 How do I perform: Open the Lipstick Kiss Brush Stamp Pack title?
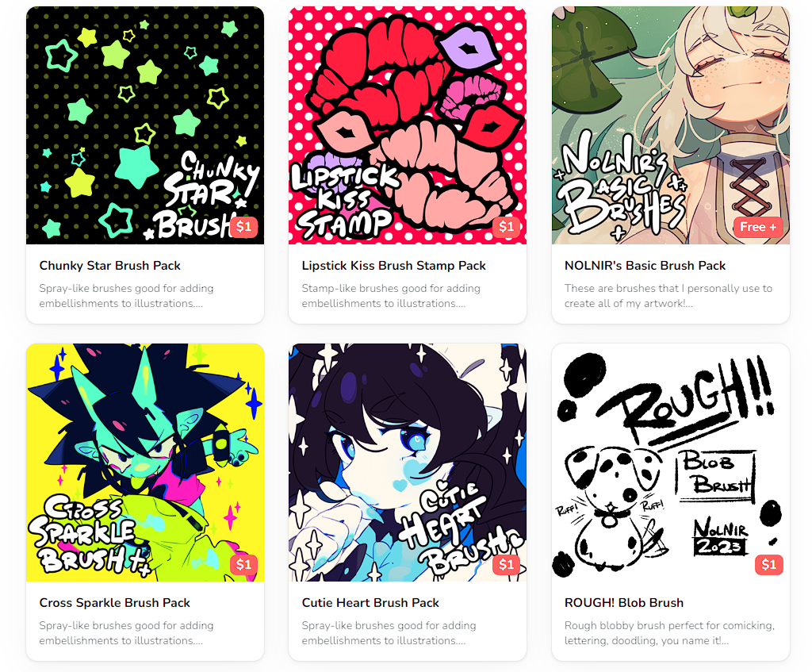(x=393, y=265)
